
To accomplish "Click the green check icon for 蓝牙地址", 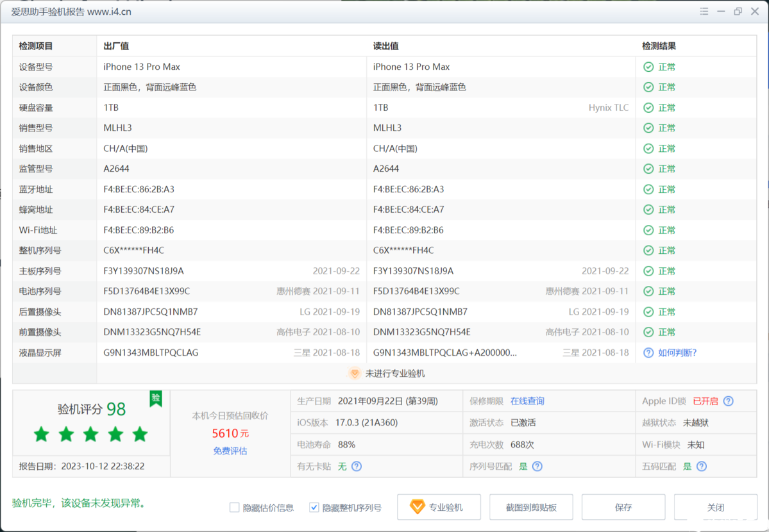I will point(648,189).
